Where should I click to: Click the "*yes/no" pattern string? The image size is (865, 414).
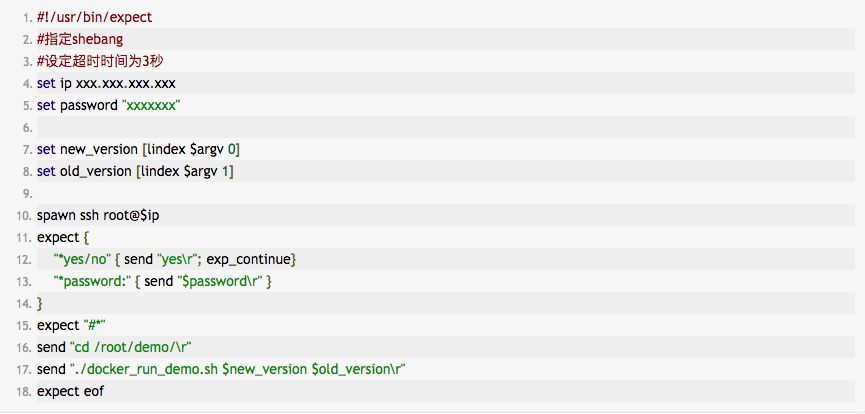click(x=82, y=259)
